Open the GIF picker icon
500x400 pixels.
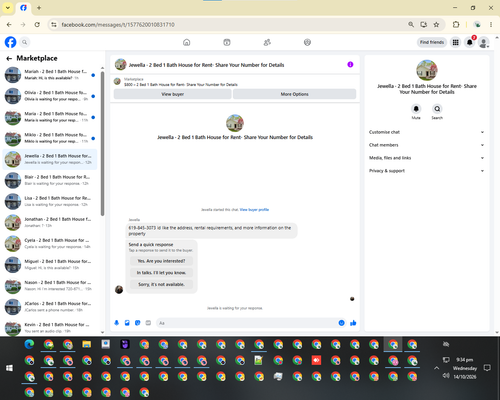pos(148,323)
